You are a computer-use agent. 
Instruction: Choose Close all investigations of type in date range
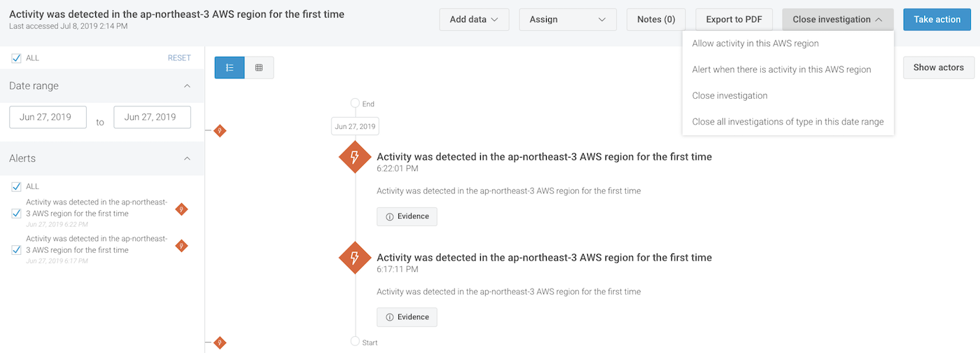787,122
